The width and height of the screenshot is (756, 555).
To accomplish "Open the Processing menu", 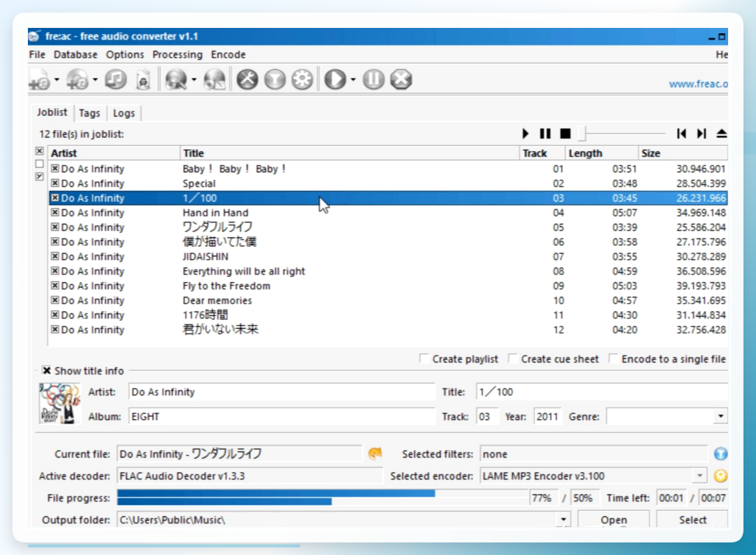I will (178, 54).
